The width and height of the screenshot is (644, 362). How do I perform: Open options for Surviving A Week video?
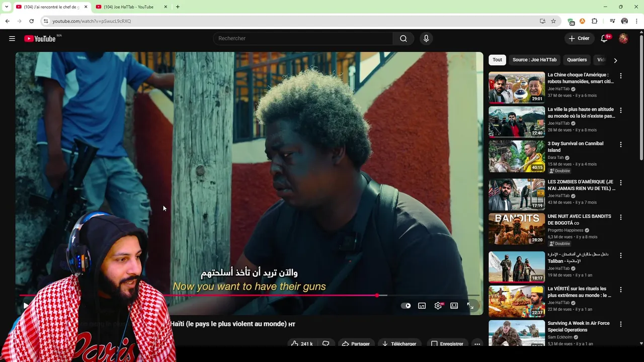[x=620, y=324]
